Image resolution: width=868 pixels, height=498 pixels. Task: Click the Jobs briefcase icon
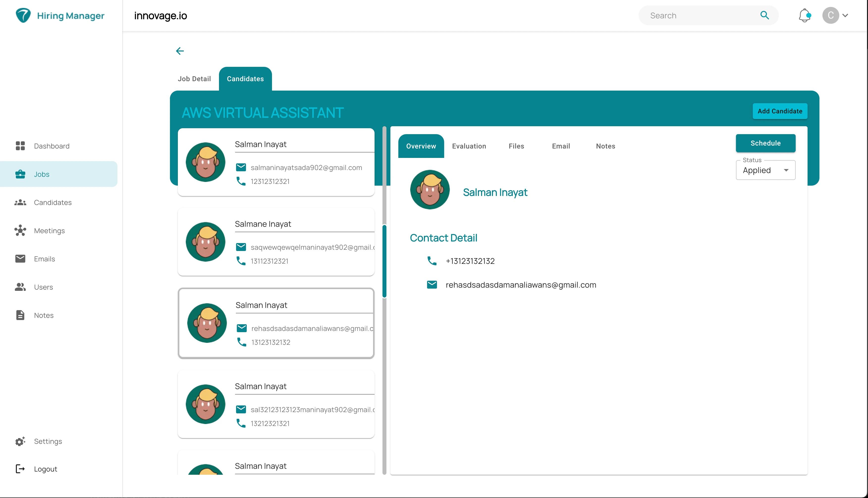[x=20, y=174]
